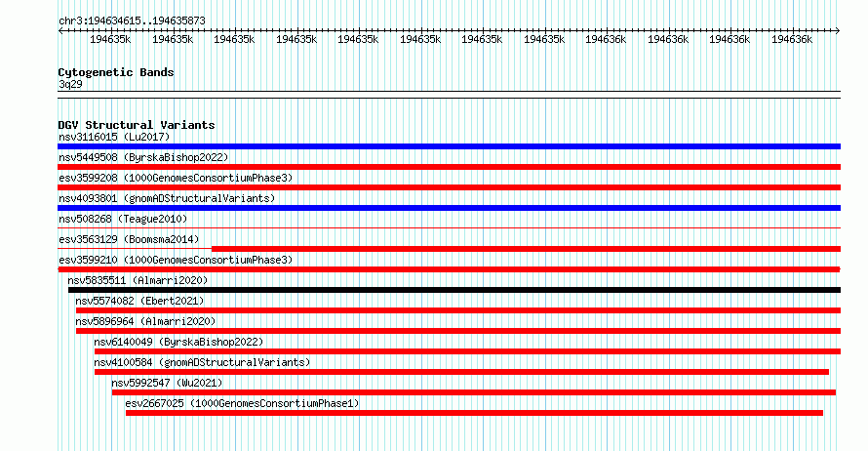
Task: Click the red bar under nsv6140049
Action: click(x=468, y=351)
